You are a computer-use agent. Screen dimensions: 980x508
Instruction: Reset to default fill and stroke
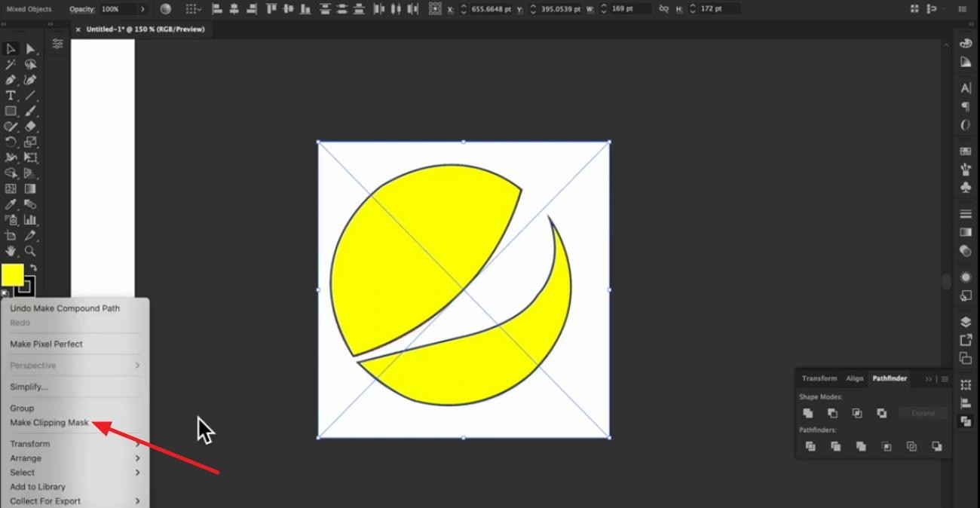pyautogui.click(x=5, y=294)
